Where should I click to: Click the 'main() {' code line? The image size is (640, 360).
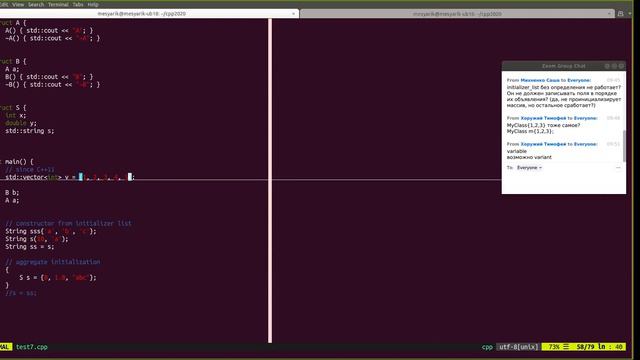[x=18, y=162]
